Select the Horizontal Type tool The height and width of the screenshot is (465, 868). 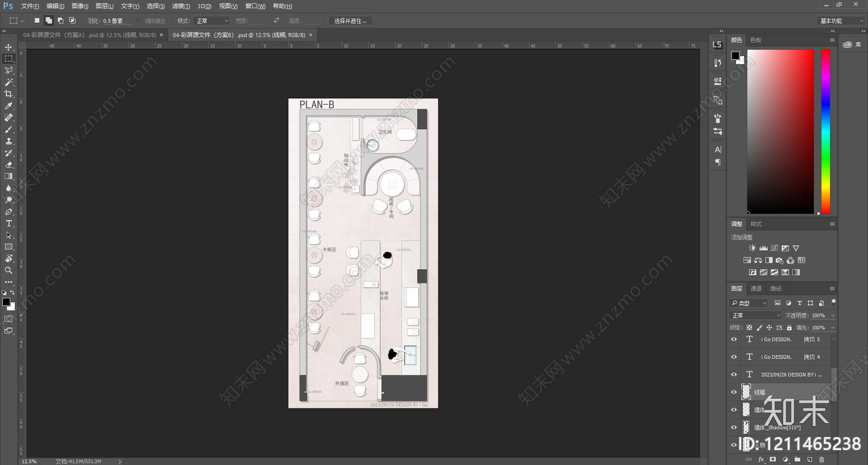(9, 224)
